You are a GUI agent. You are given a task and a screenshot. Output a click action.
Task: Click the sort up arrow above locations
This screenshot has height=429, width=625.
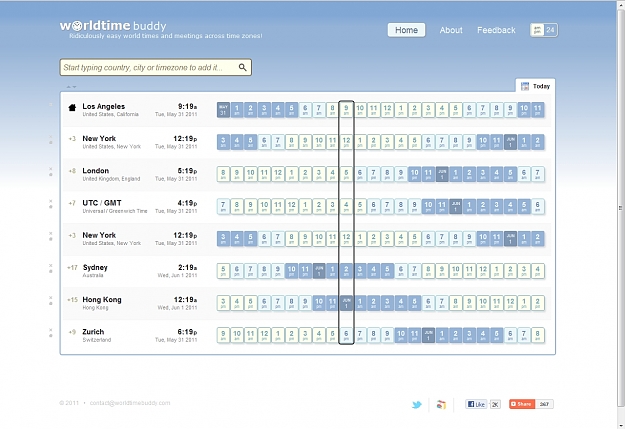click(x=69, y=87)
